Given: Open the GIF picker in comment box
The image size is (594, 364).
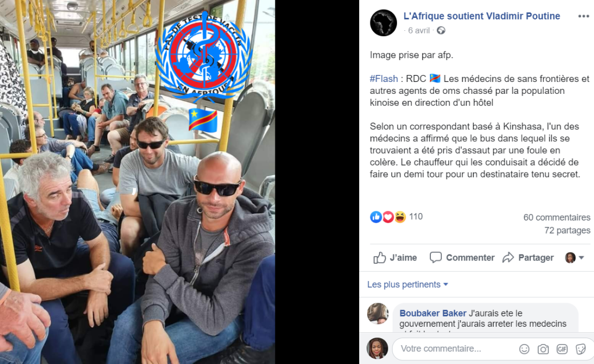Looking at the screenshot, I should pos(562,349).
